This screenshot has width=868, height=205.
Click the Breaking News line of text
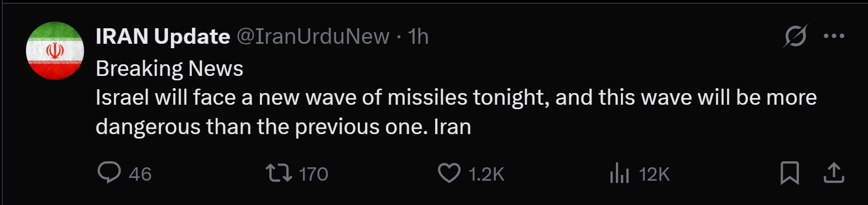click(169, 69)
